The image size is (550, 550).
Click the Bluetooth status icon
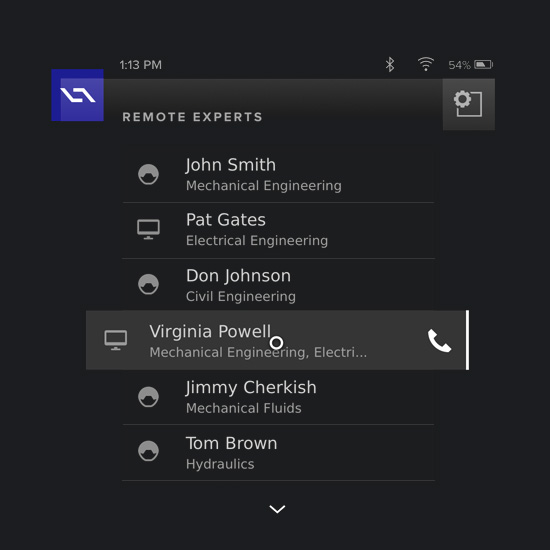tap(390, 65)
